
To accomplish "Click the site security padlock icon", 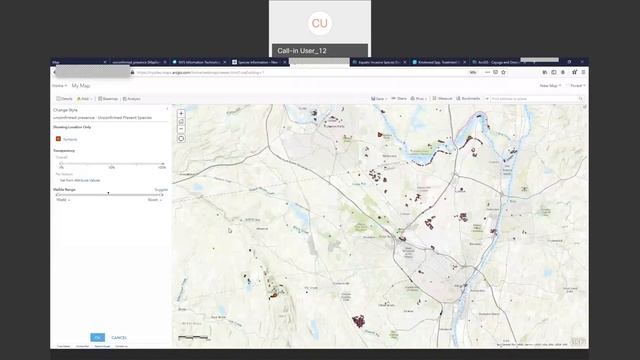I will [x=132, y=73].
